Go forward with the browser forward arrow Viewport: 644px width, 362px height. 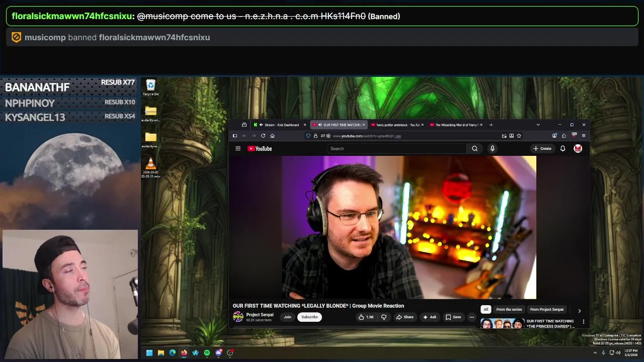click(x=254, y=136)
